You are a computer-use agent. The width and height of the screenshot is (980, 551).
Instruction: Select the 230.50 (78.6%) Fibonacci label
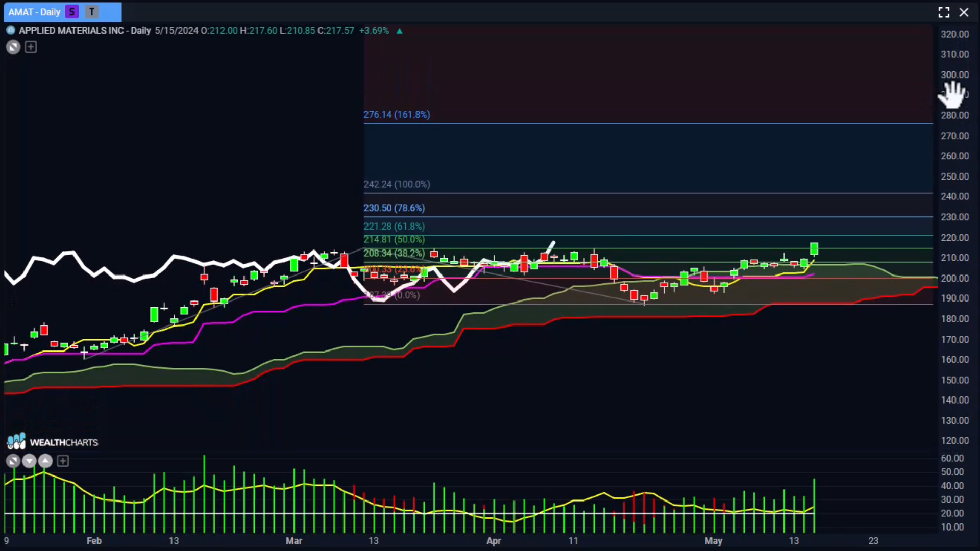click(394, 208)
